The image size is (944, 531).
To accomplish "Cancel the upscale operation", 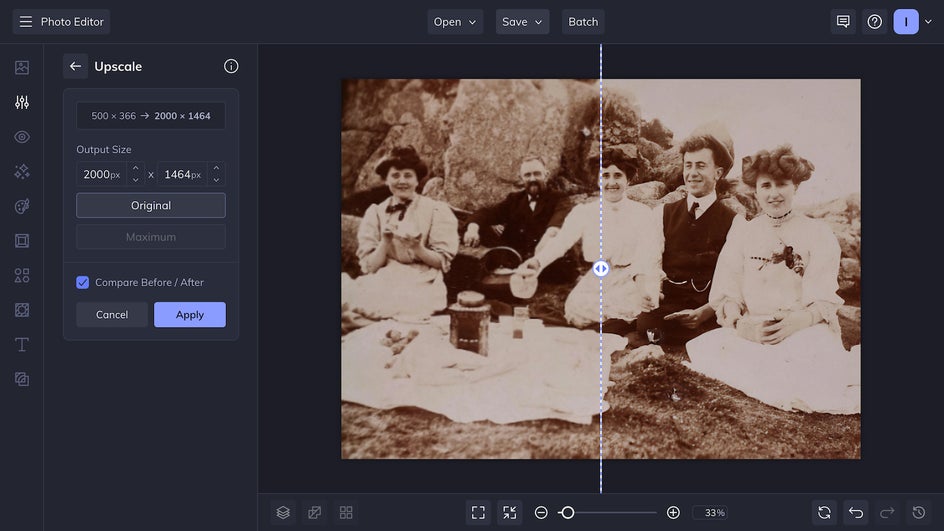I will (112, 315).
